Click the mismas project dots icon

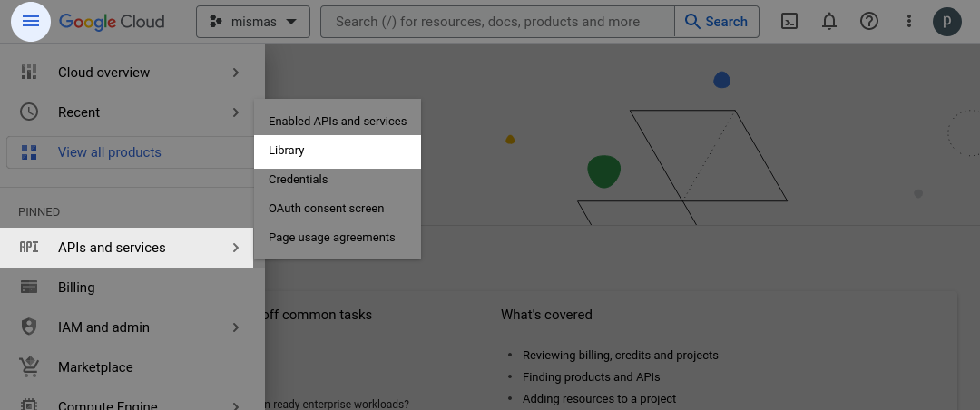click(x=216, y=22)
